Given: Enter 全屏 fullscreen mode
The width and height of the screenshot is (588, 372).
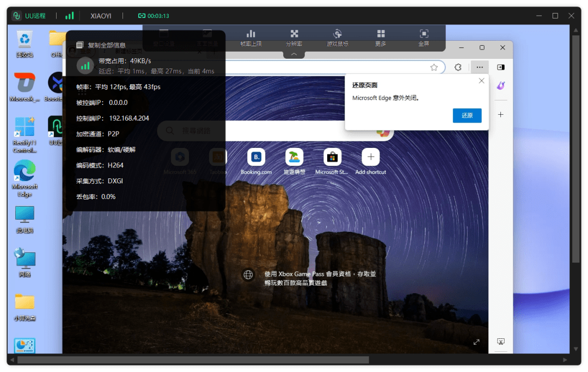Looking at the screenshot, I should (x=424, y=38).
